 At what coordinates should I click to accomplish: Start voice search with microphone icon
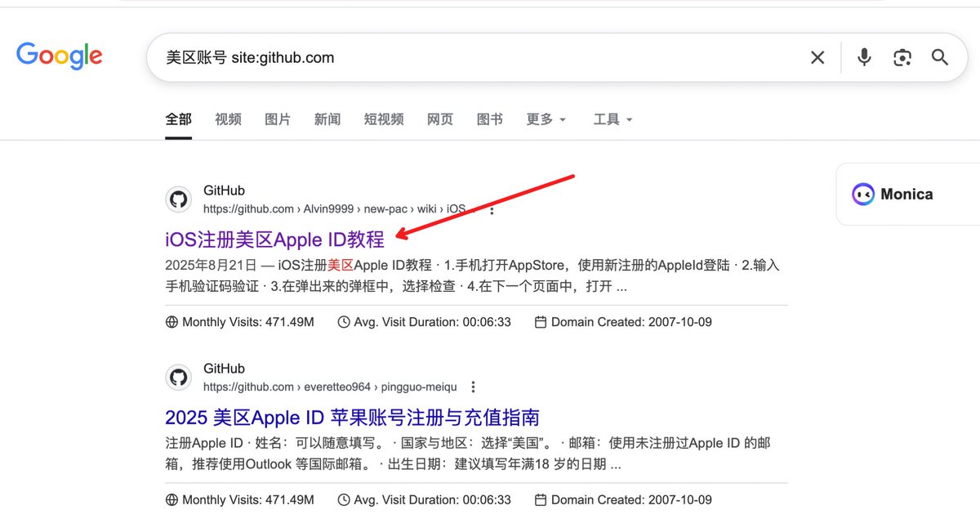(864, 57)
